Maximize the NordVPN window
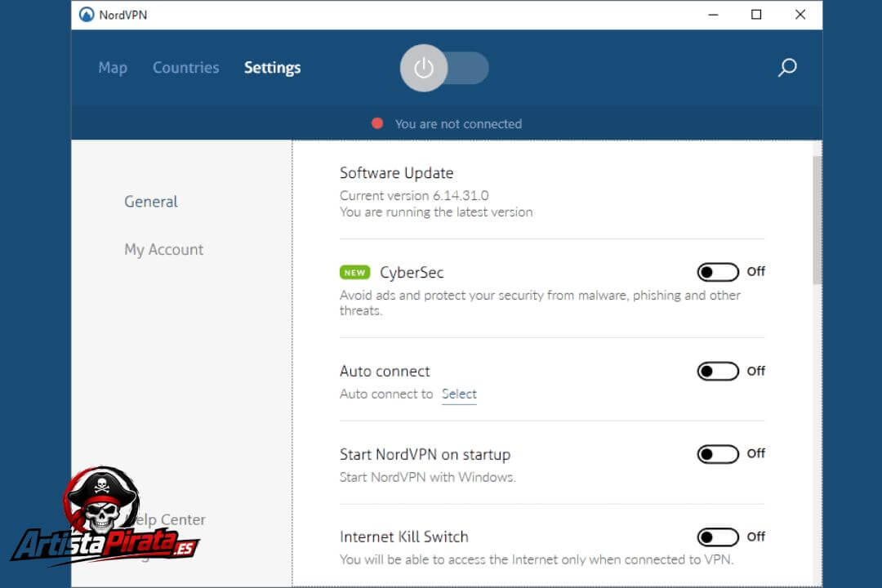The width and height of the screenshot is (882, 588). tap(756, 15)
